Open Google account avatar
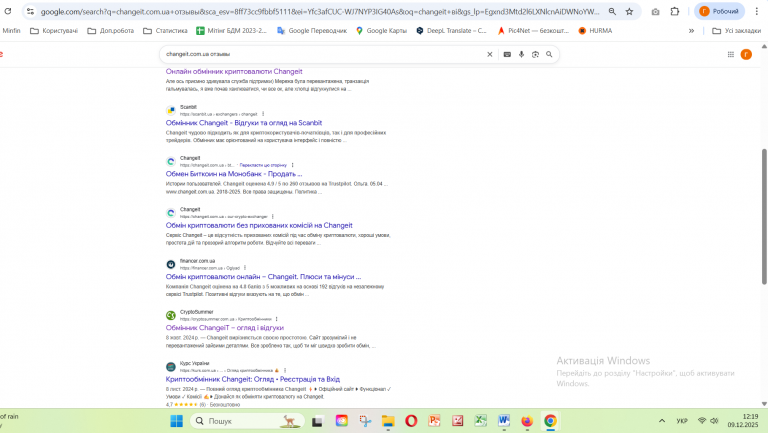This screenshot has width=768, height=433. (746, 54)
